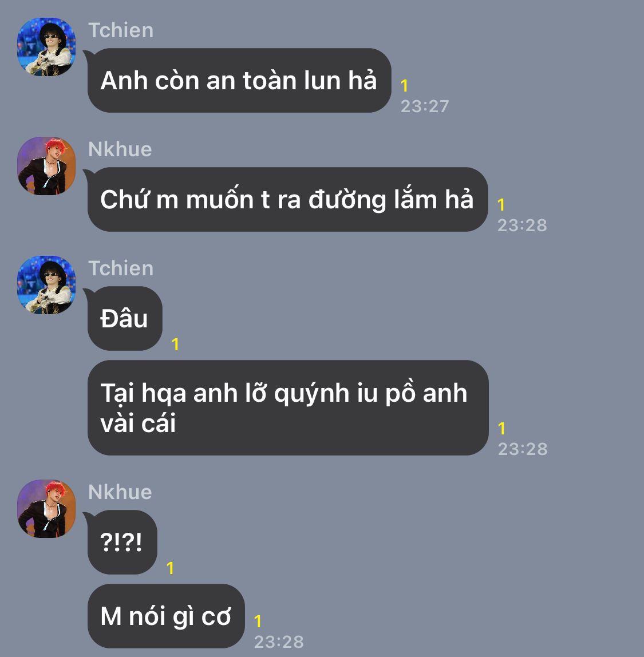Select Tchien name label above "Đâu" bubble

pyautogui.click(x=121, y=268)
